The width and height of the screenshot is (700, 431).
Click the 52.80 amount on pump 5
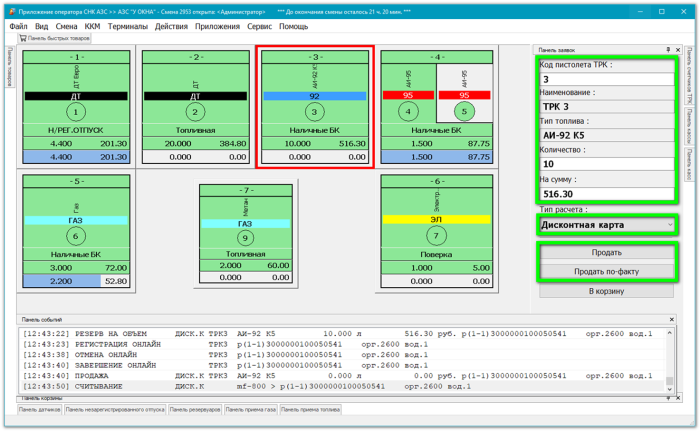(116, 281)
